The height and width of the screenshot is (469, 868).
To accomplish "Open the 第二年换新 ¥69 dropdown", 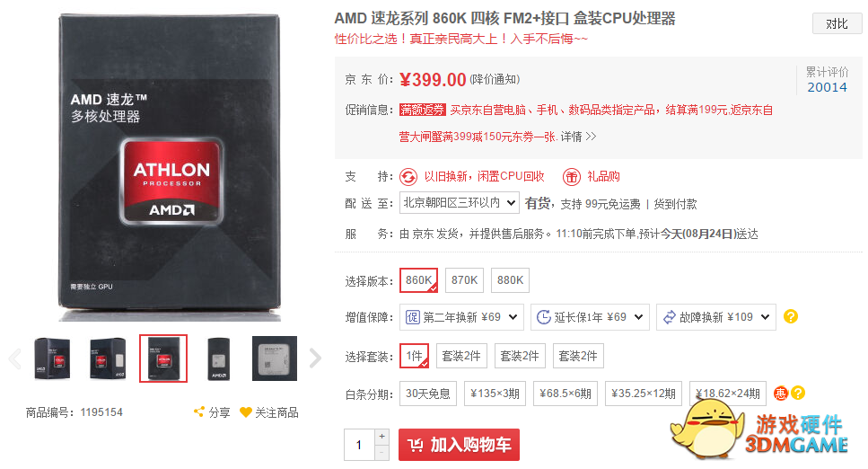I will pos(461,317).
